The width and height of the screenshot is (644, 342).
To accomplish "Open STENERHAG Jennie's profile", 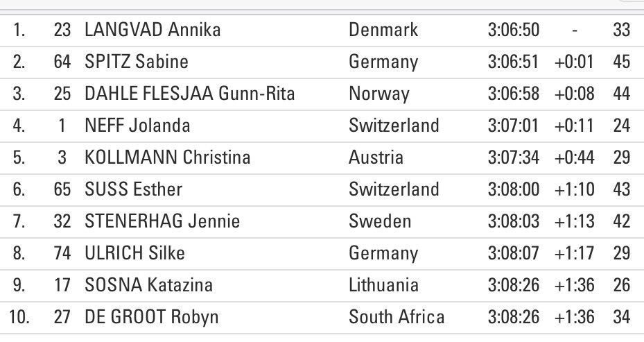I will [x=162, y=221].
